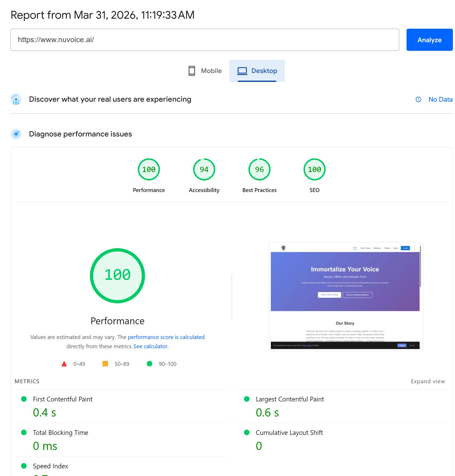Click the large Performance 100 gauge
Image resolution: width=455 pixels, height=476 pixels.
pyautogui.click(x=118, y=276)
